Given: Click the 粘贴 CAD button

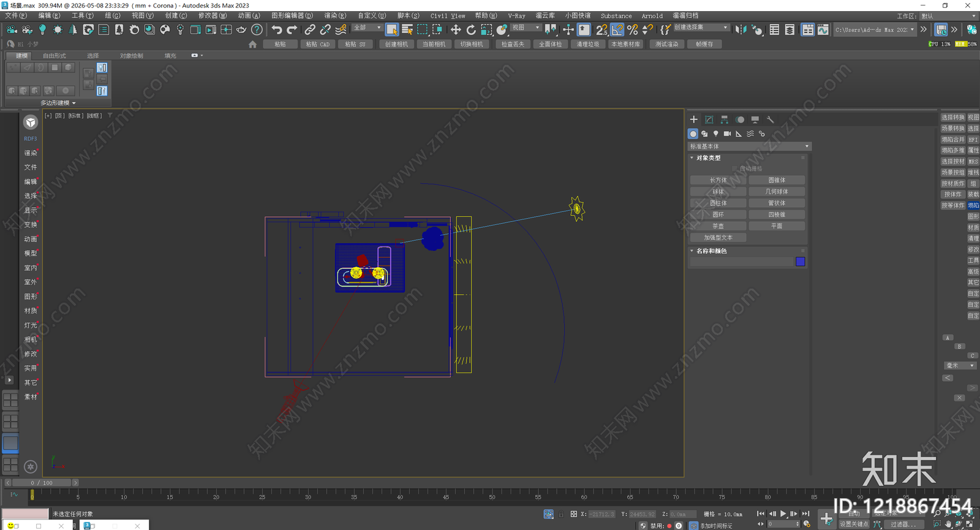Looking at the screenshot, I should click(318, 44).
